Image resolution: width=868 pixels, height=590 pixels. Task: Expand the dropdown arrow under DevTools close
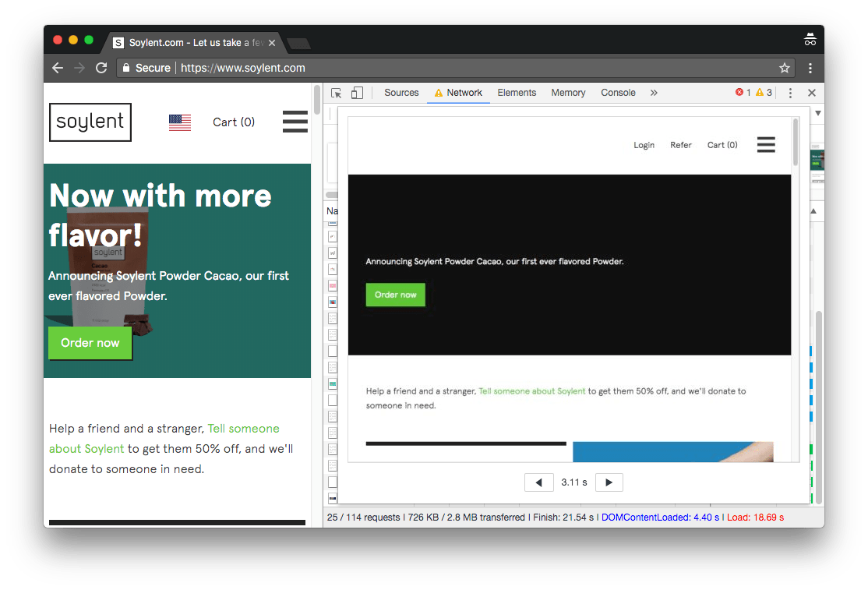(817, 113)
